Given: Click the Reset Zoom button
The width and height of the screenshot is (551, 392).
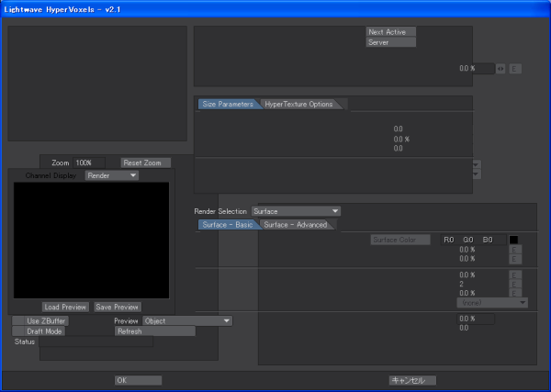Looking at the screenshot, I should [146, 163].
